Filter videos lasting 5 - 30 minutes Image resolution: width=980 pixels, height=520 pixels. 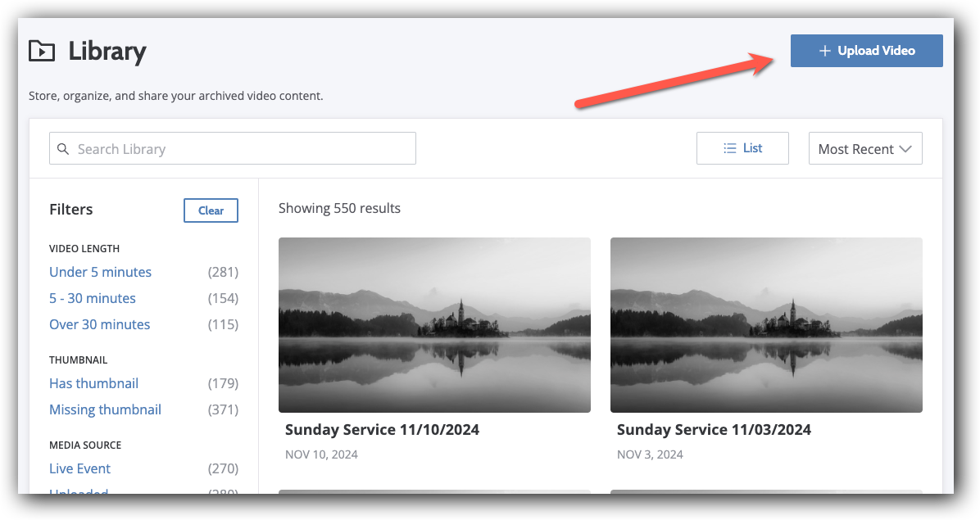click(x=92, y=298)
